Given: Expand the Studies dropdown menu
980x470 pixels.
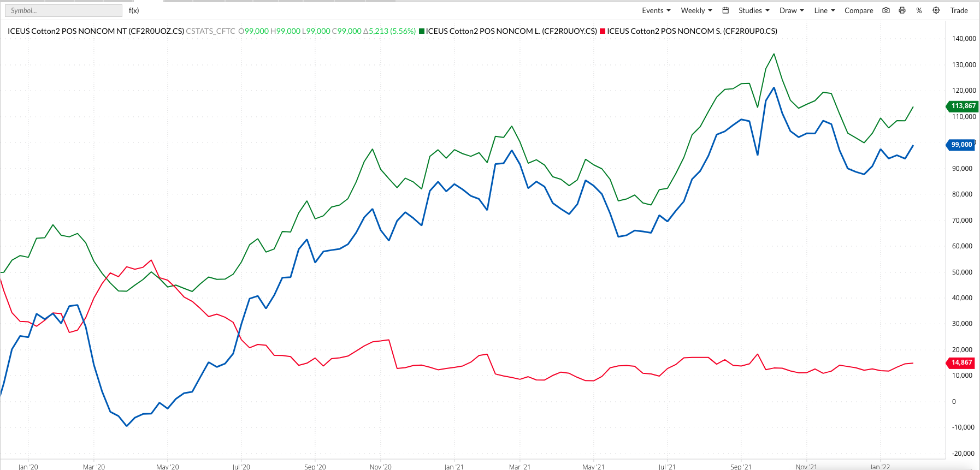Looking at the screenshot, I should coord(753,10).
